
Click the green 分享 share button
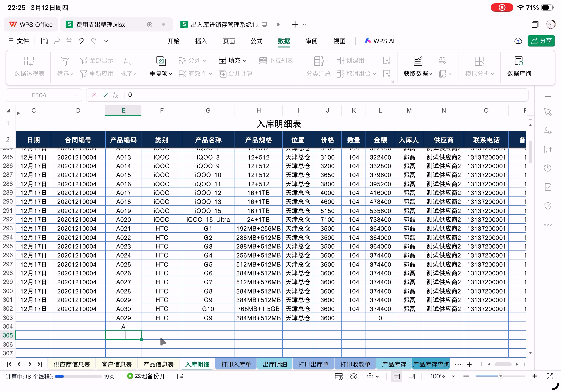click(541, 41)
